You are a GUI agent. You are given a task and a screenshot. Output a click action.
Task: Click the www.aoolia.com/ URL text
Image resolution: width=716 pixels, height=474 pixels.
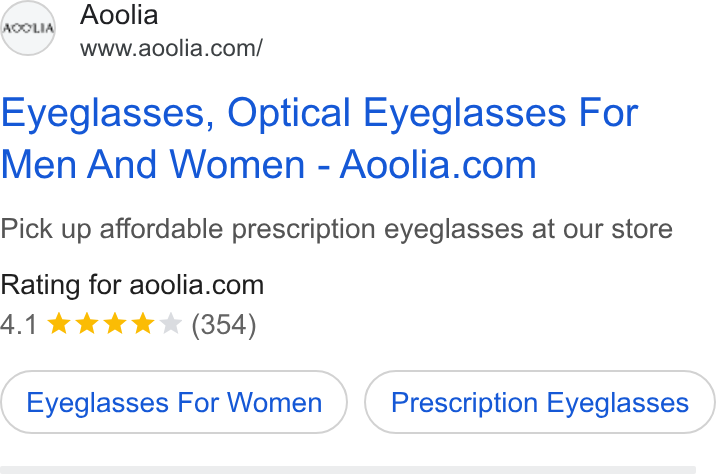coord(171,48)
